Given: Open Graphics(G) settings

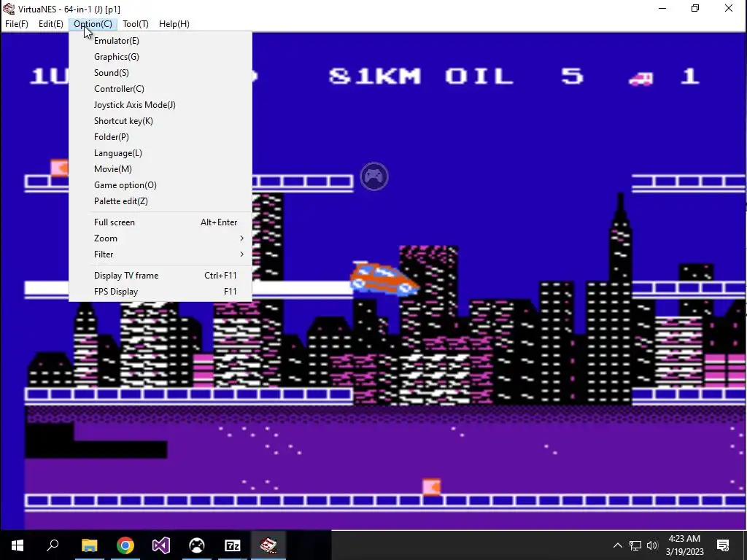Looking at the screenshot, I should [160, 57].
